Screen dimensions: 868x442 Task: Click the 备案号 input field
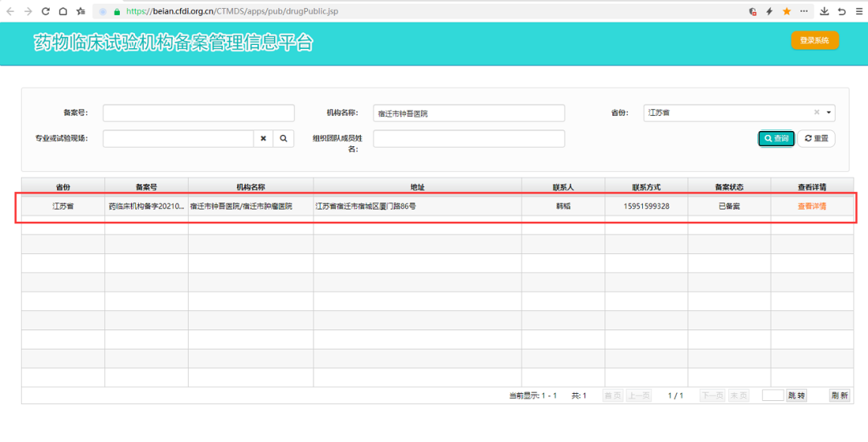point(199,113)
